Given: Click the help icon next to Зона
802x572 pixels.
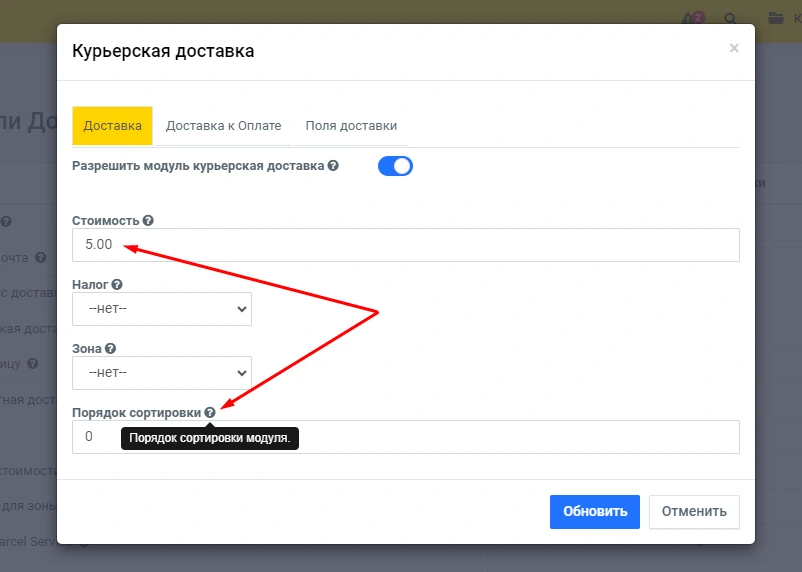Looking at the screenshot, I should tap(110, 349).
